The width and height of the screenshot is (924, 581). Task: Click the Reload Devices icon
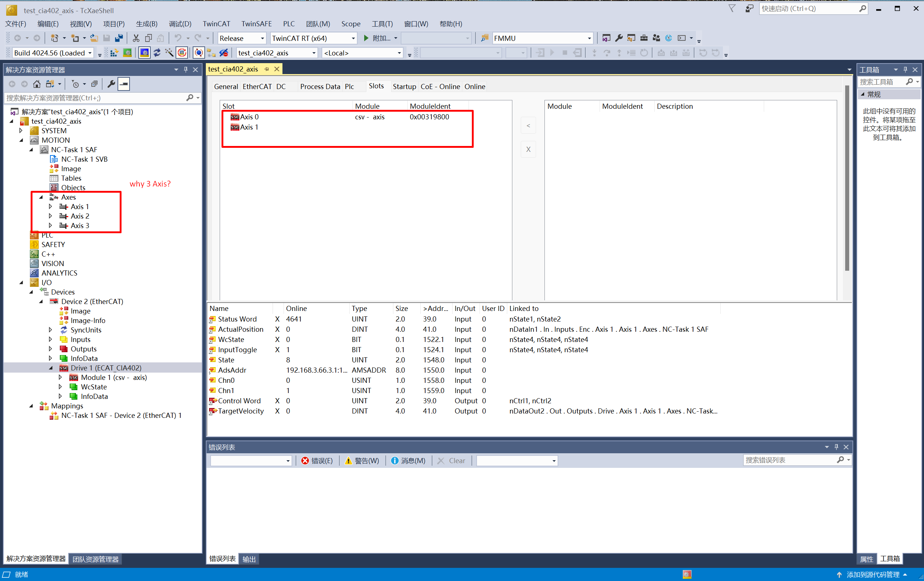[157, 53]
